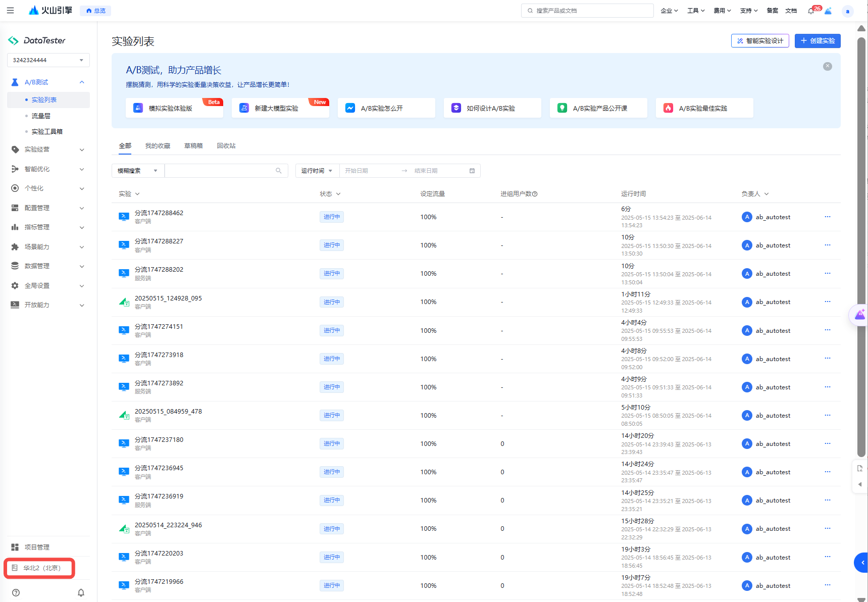Click the document icon on right edge panel
The image size is (868, 602).
[860, 468]
